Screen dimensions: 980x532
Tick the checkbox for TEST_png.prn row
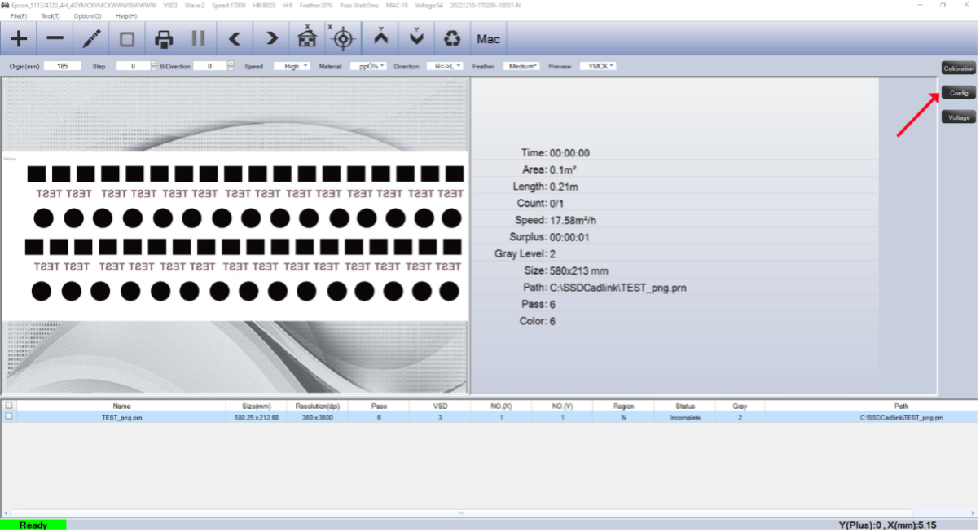(9, 416)
